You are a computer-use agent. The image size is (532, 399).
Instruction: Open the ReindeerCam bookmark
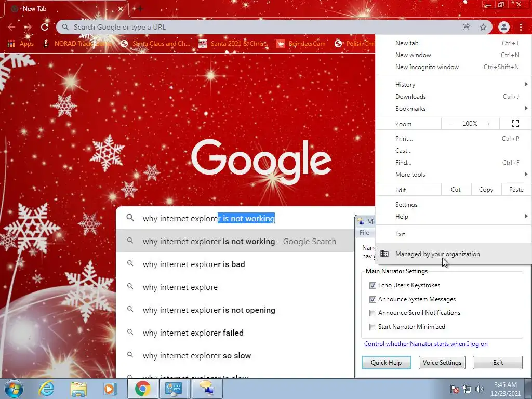301,44
